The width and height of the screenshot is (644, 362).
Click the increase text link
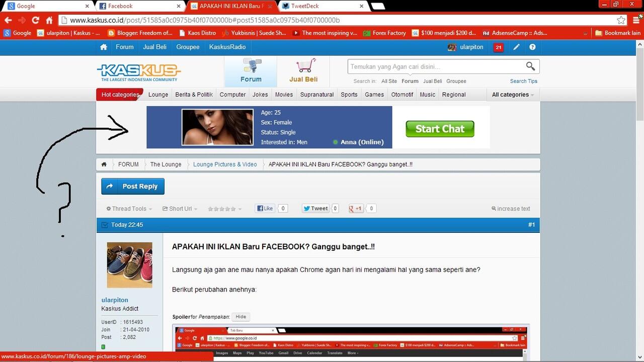click(x=511, y=209)
